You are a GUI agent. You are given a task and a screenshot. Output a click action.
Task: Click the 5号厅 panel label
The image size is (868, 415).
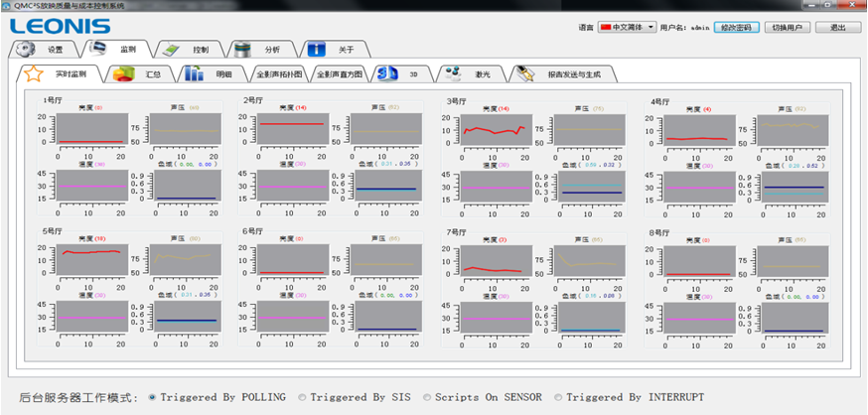tap(53, 231)
